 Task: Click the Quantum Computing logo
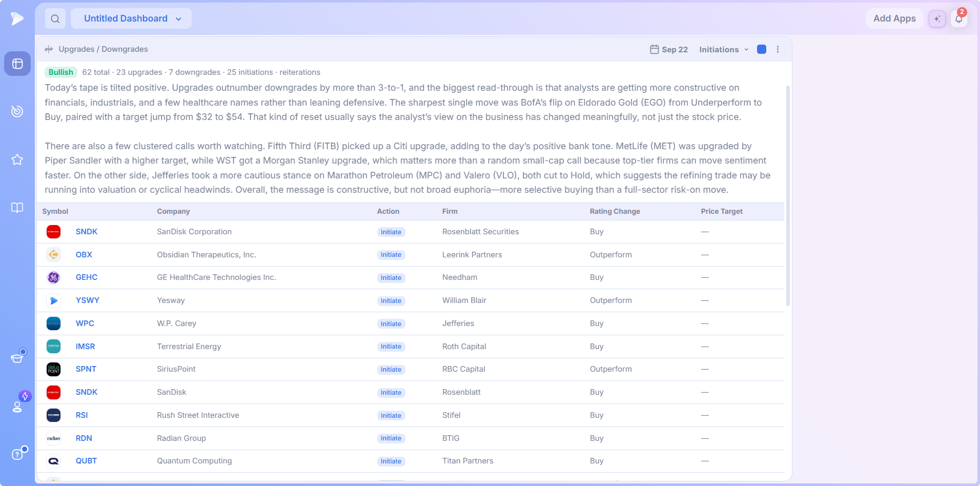pos(53,461)
